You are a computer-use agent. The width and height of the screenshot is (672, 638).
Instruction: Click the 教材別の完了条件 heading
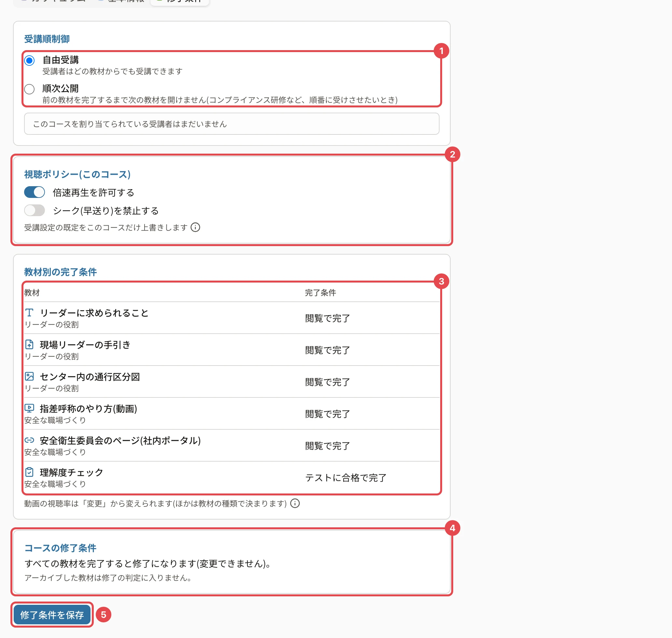point(61,272)
